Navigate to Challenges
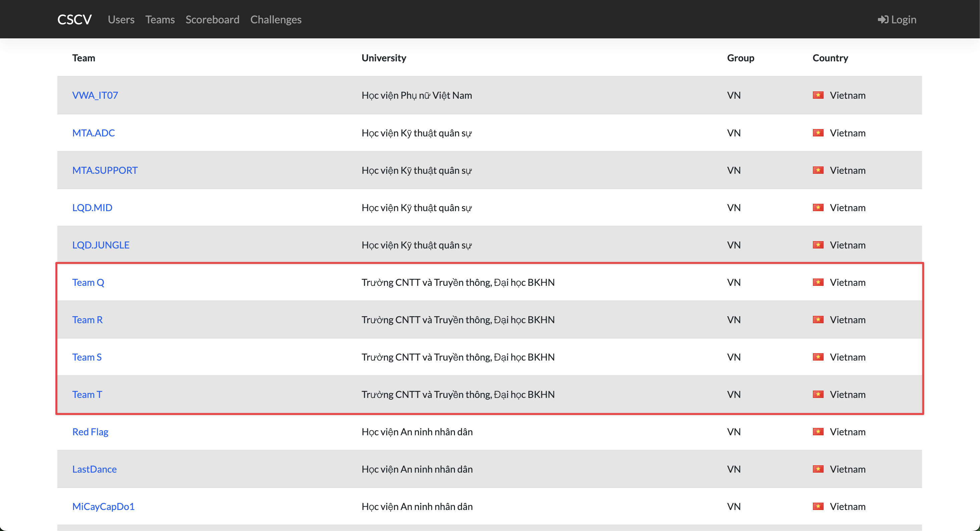This screenshot has width=980, height=531. pyautogui.click(x=276, y=19)
